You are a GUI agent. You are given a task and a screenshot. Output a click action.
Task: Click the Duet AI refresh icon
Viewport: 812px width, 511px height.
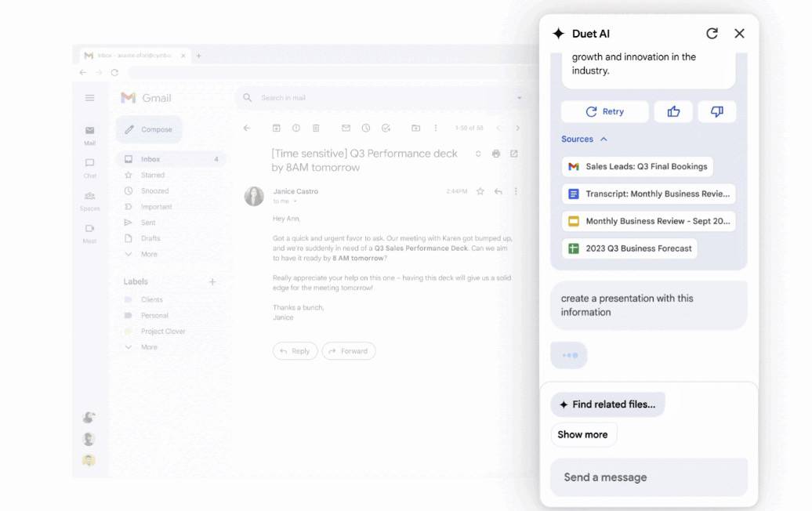pyautogui.click(x=712, y=34)
